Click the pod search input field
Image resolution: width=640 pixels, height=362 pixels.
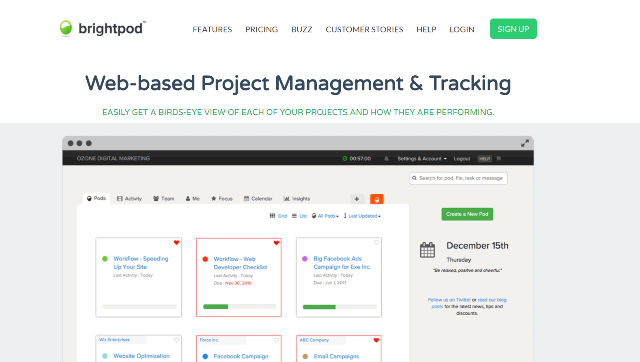coord(458,178)
